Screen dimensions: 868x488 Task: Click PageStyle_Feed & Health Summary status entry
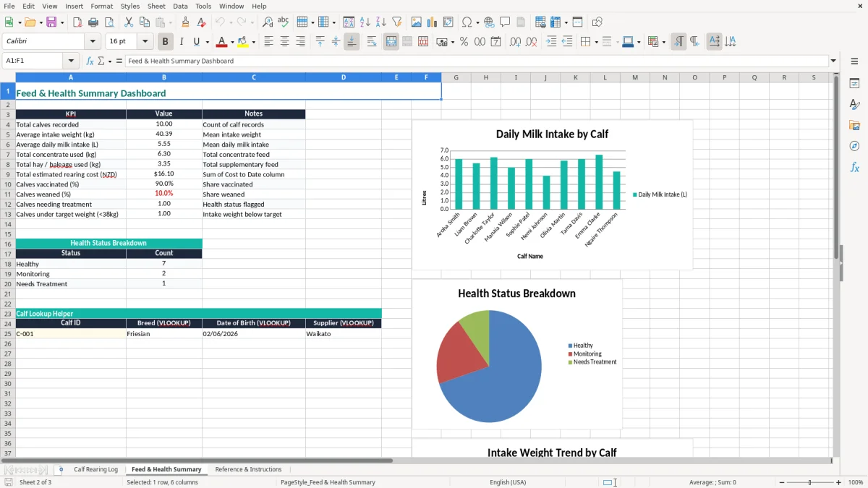(x=328, y=482)
